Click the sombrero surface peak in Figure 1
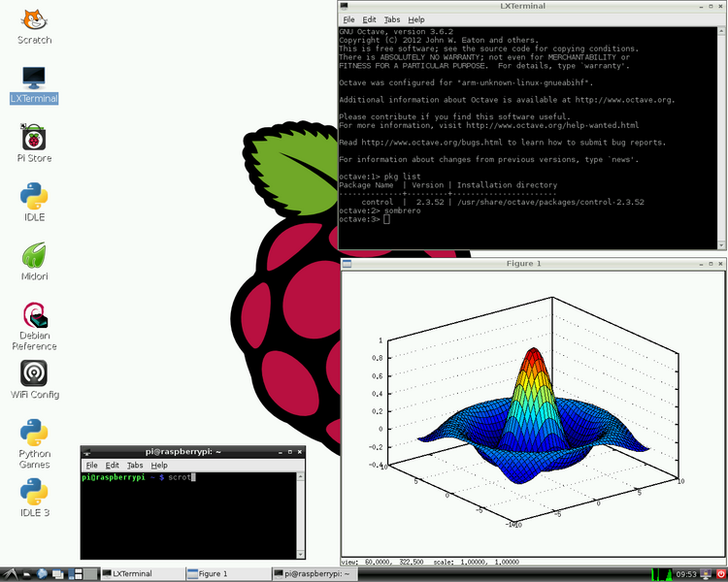The height and width of the screenshot is (582, 728). [x=535, y=351]
